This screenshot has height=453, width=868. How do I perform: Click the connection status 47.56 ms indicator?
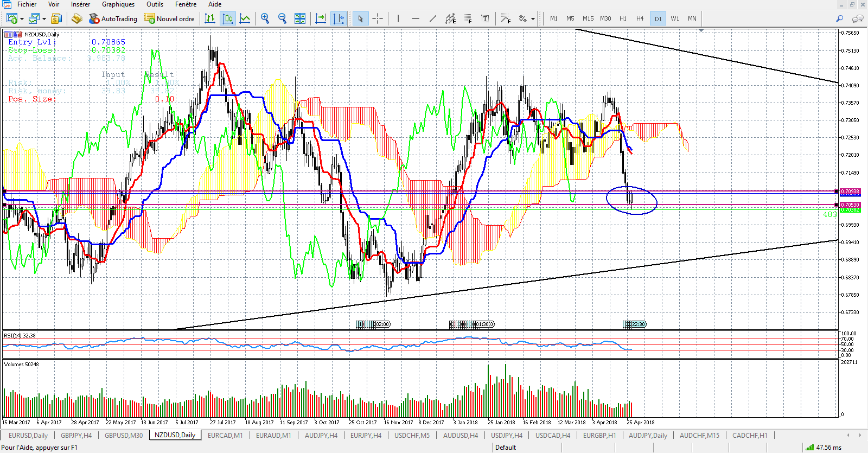(824, 448)
